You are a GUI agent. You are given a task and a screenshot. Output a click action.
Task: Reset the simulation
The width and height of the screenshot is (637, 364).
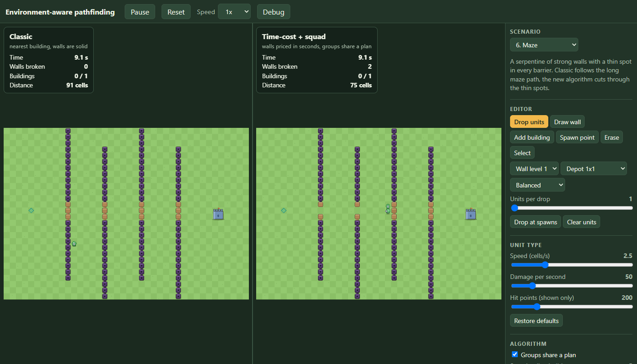tap(176, 12)
